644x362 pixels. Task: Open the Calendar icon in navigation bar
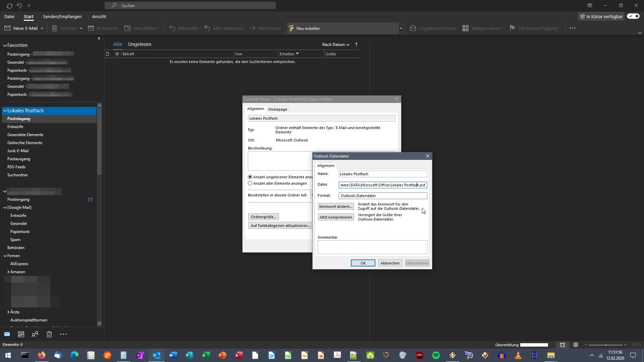[21, 334]
